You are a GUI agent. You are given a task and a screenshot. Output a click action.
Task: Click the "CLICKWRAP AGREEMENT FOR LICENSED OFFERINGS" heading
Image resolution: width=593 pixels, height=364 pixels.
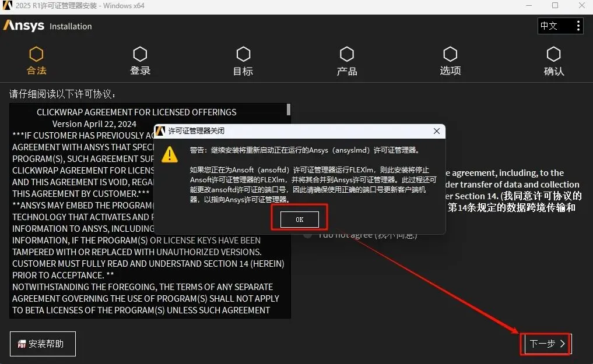click(x=136, y=112)
